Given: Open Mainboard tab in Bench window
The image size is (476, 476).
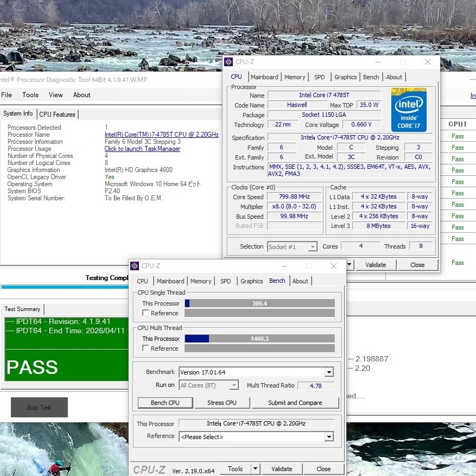Looking at the screenshot, I should click(x=170, y=281).
